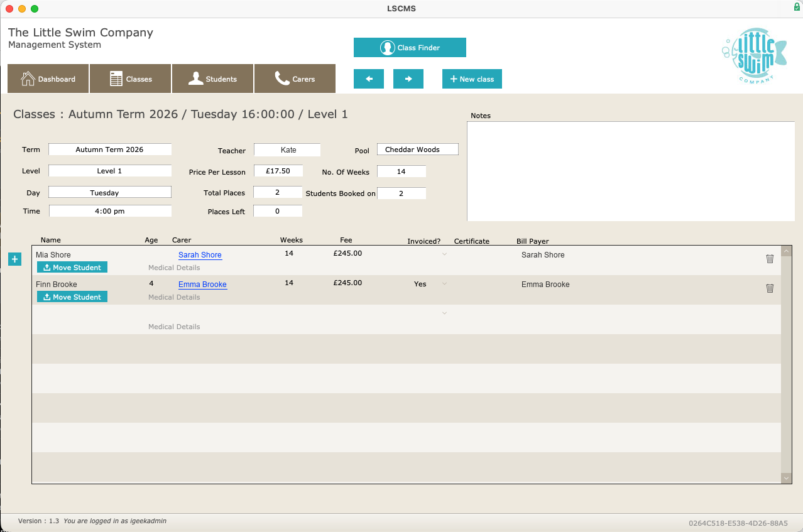Delete Finn Brooke row using trash icon

pyautogui.click(x=770, y=288)
